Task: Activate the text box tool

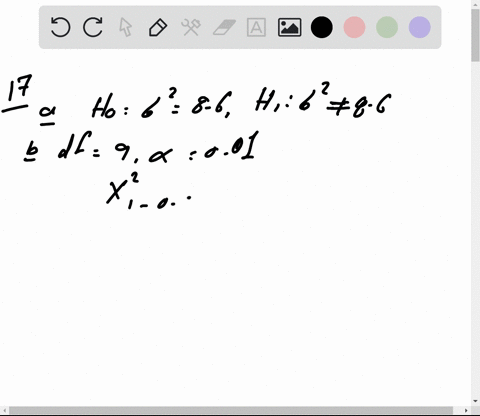Action: click(x=256, y=27)
